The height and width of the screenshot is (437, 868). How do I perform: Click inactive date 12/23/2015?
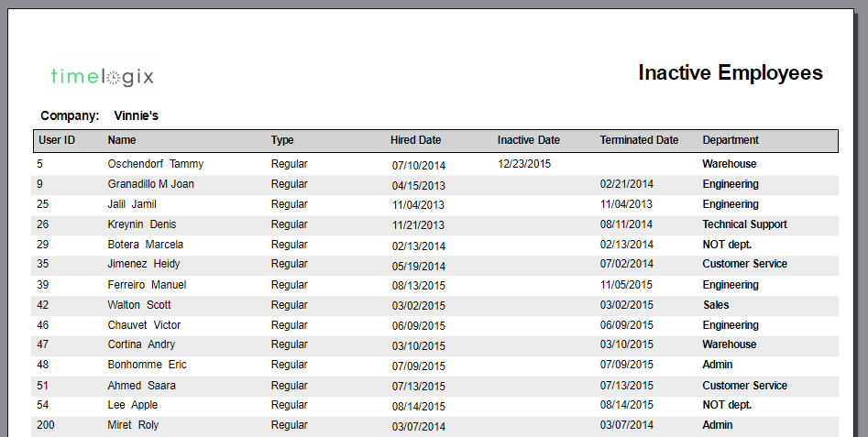524,164
